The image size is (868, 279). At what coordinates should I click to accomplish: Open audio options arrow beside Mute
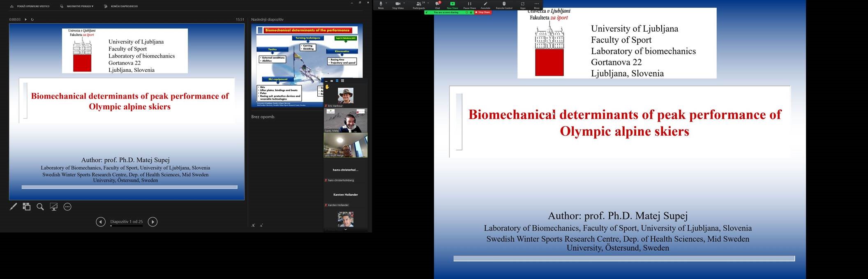pos(386,3)
